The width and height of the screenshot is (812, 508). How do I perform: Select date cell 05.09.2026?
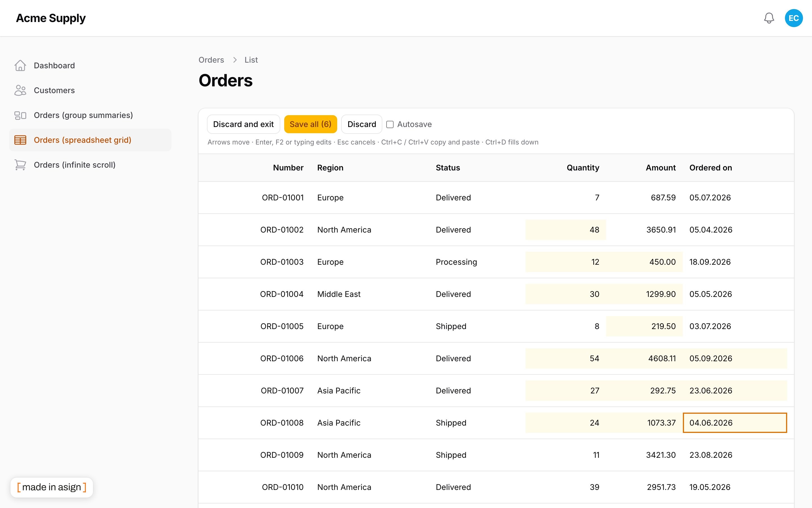735,358
